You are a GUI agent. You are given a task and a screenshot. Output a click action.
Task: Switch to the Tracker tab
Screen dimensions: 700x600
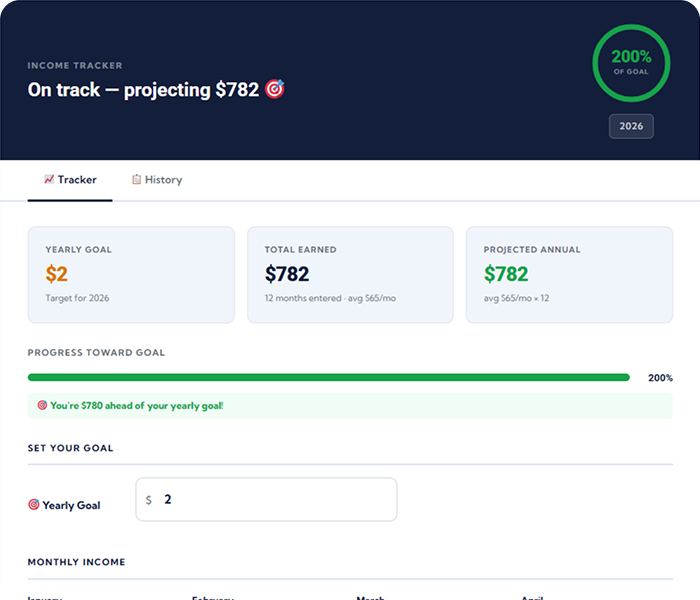click(x=70, y=180)
